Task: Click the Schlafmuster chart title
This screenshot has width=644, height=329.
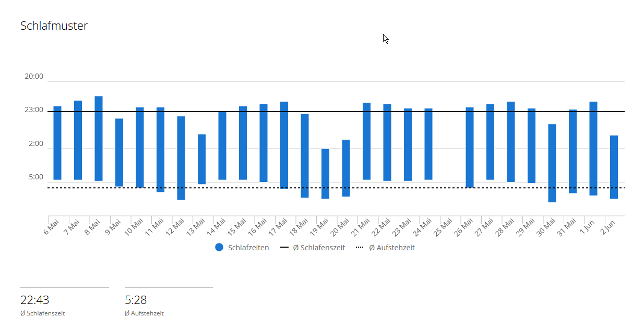Action: (x=54, y=26)
